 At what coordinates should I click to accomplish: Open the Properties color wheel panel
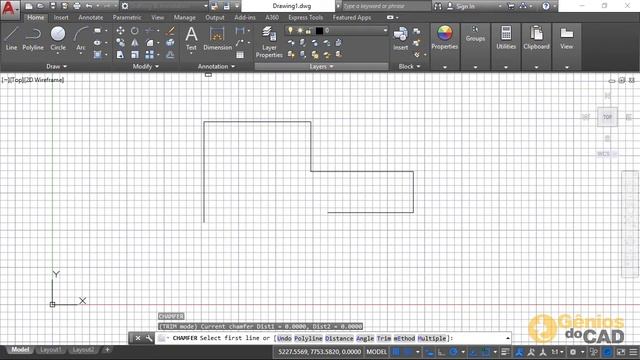(x=444, y=39)
